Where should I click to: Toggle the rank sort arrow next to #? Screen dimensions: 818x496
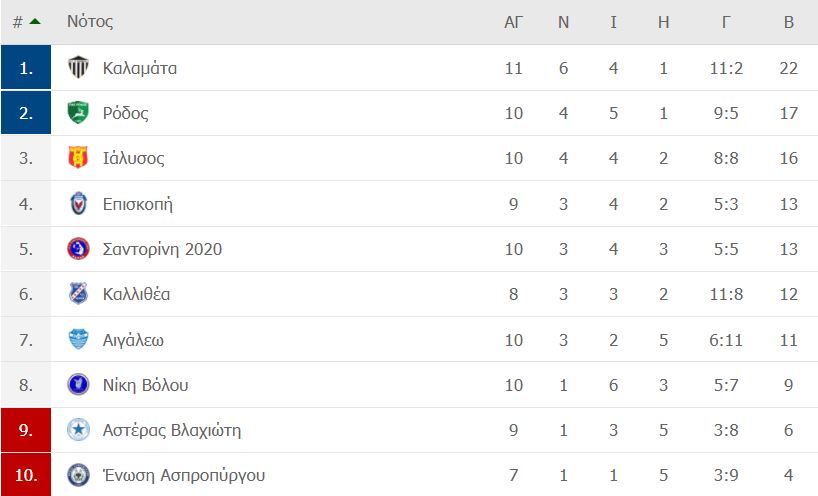(x=35, y=21)
